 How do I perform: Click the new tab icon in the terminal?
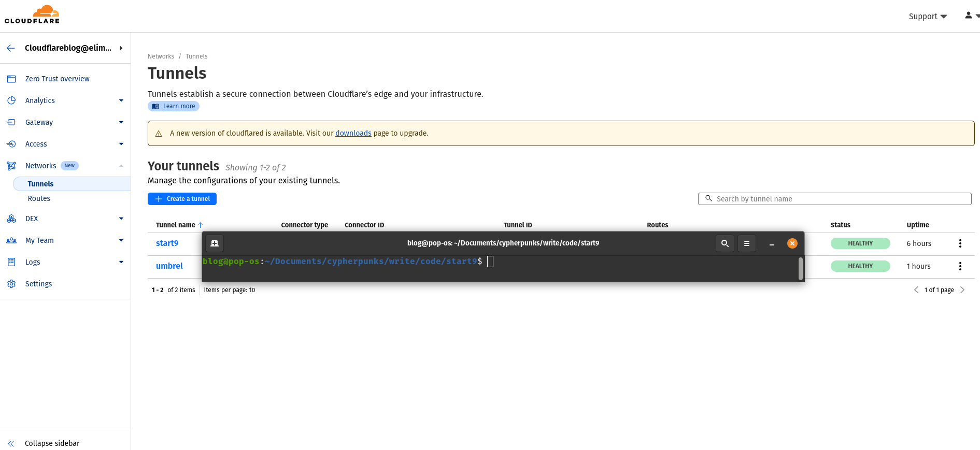point(215,243)
